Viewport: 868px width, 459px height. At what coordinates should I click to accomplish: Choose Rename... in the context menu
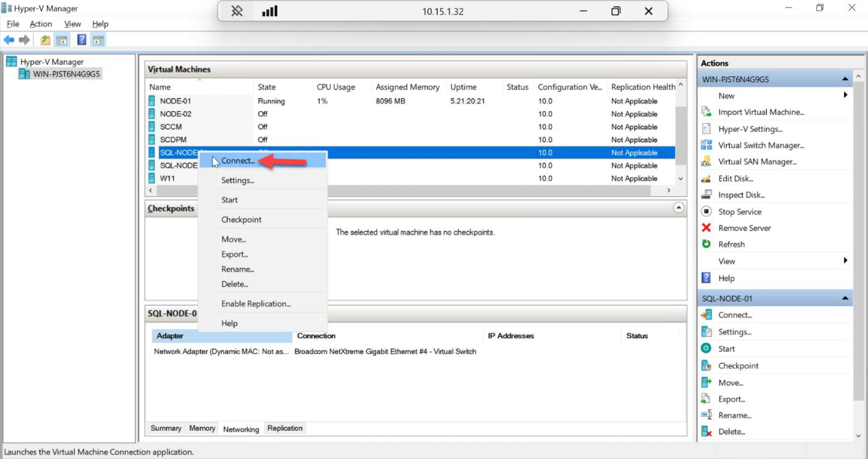(263, 269)
